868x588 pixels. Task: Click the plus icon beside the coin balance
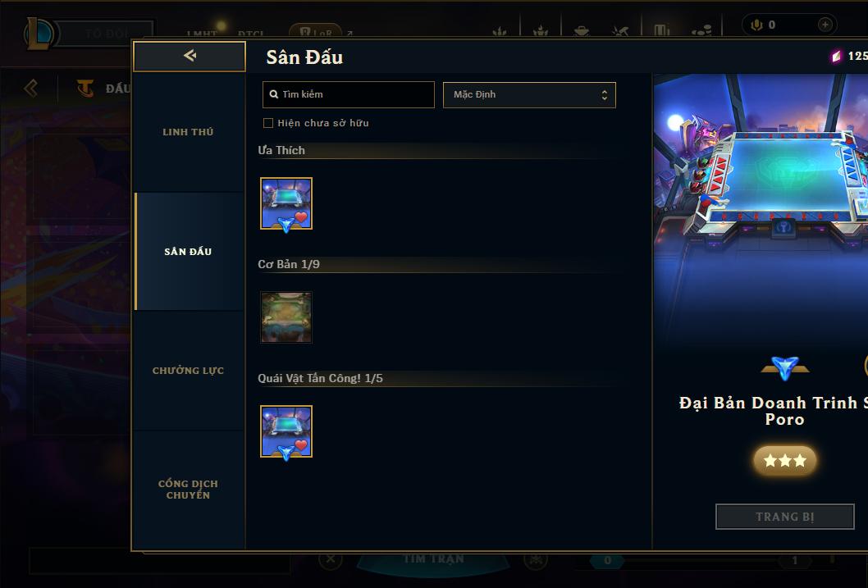pos(825,25)
